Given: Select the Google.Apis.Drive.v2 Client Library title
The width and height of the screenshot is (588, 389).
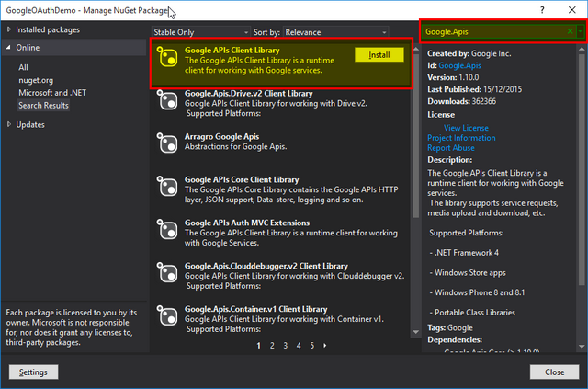Looking at the screenshot, I should 248,94.
